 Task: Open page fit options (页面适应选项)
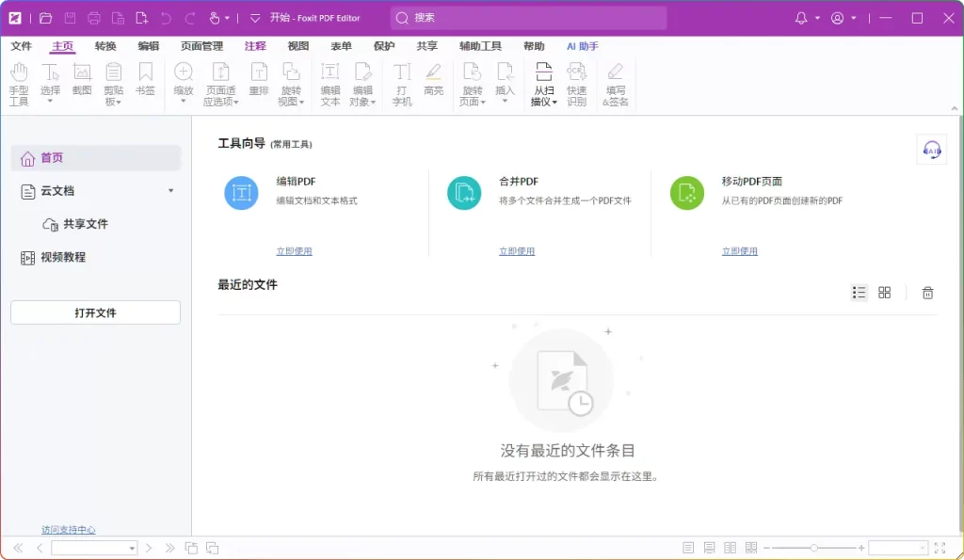coord(220,84)
